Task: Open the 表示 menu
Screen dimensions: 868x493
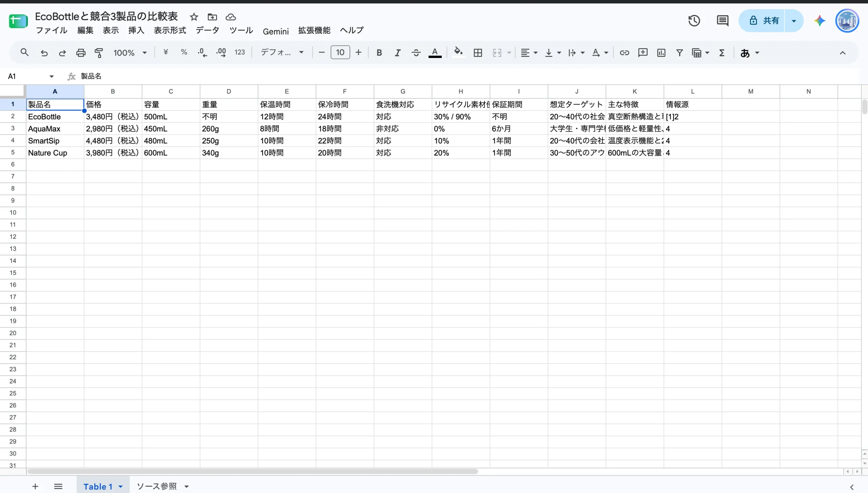Action: (x=111, y=31)
